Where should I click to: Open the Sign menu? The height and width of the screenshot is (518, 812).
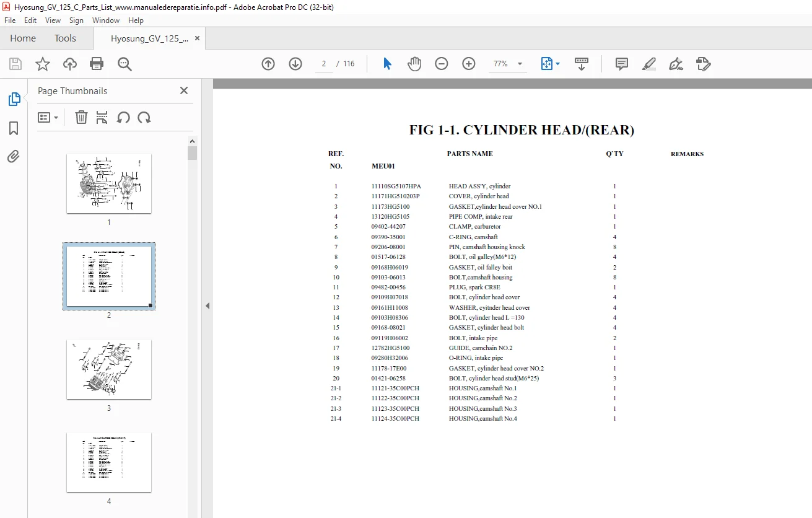pyautogui.click(x=76, y=20)
